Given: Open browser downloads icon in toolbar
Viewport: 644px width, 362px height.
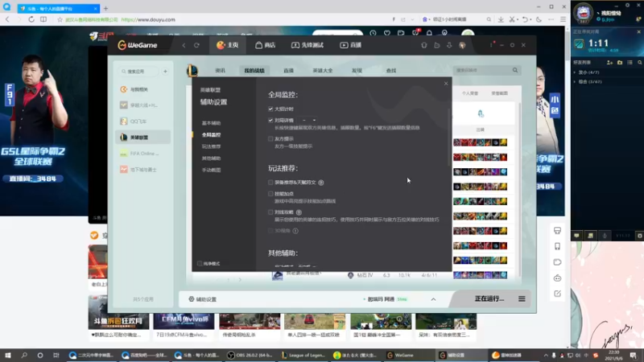Looking at the screenshot, I should pyautogui.click(x=501, y=19).
